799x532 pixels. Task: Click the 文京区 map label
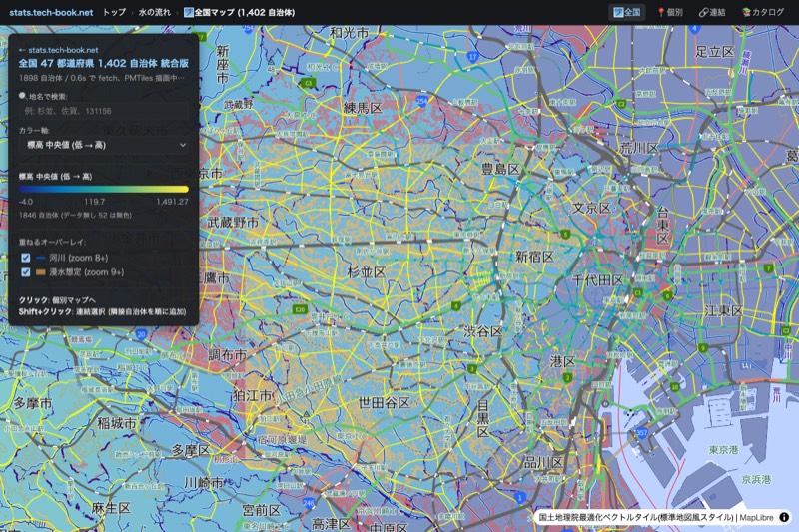coord(591,208)
